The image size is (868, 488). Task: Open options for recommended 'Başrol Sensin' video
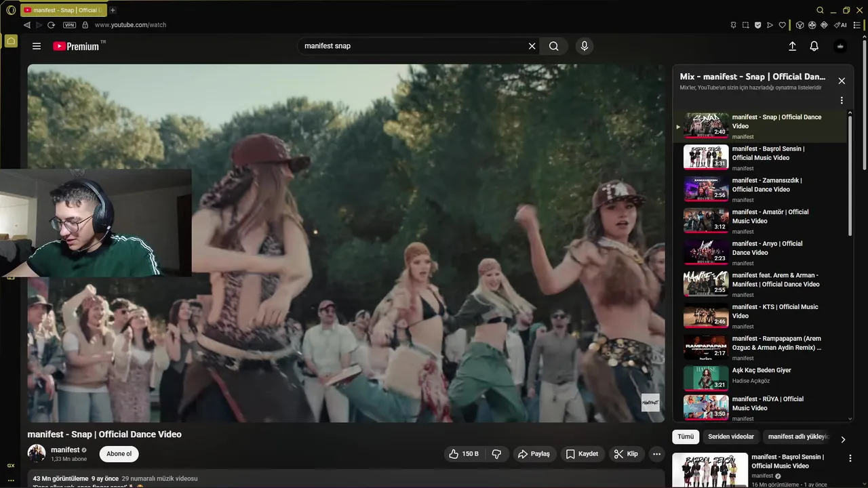coord(850,458)
